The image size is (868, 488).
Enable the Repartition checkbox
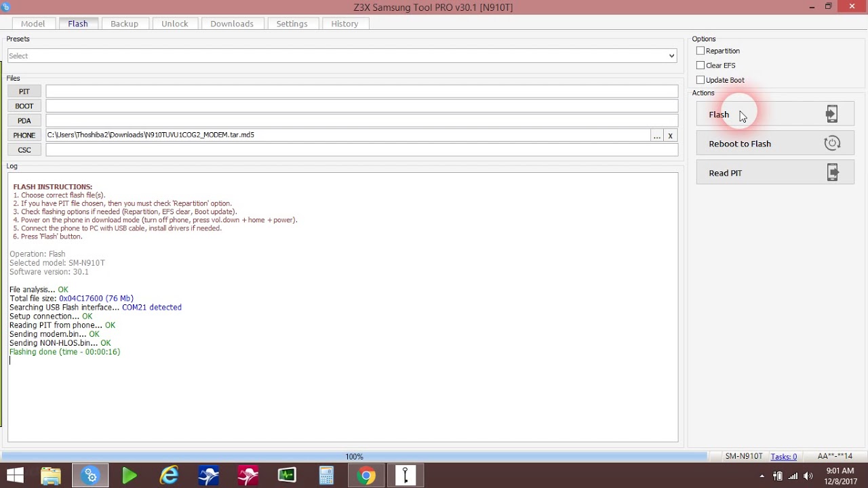701,51
